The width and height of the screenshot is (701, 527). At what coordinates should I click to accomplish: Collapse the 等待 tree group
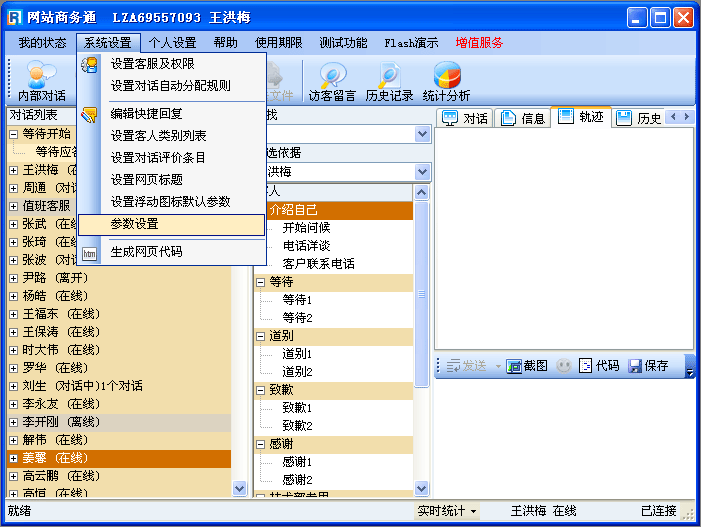click(x=261, y=282)
